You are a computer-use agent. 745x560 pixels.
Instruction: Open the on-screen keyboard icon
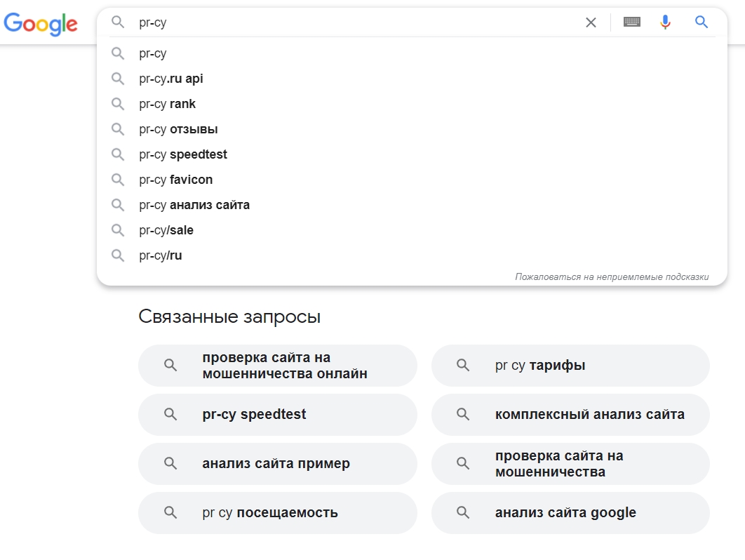(631, 22)
